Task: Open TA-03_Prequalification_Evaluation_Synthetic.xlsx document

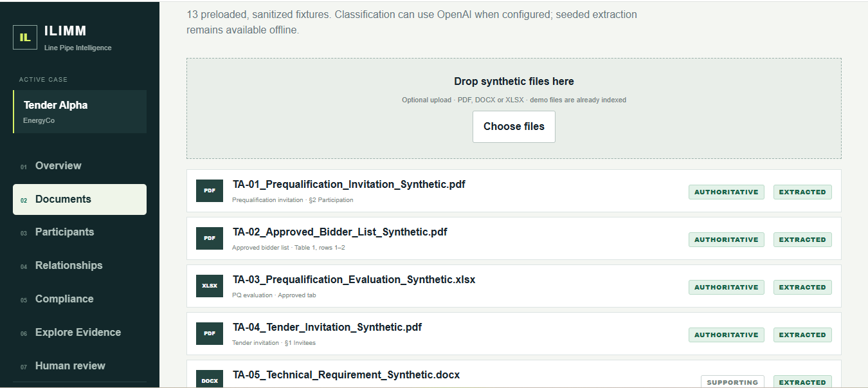Action: tap(354, 280)
